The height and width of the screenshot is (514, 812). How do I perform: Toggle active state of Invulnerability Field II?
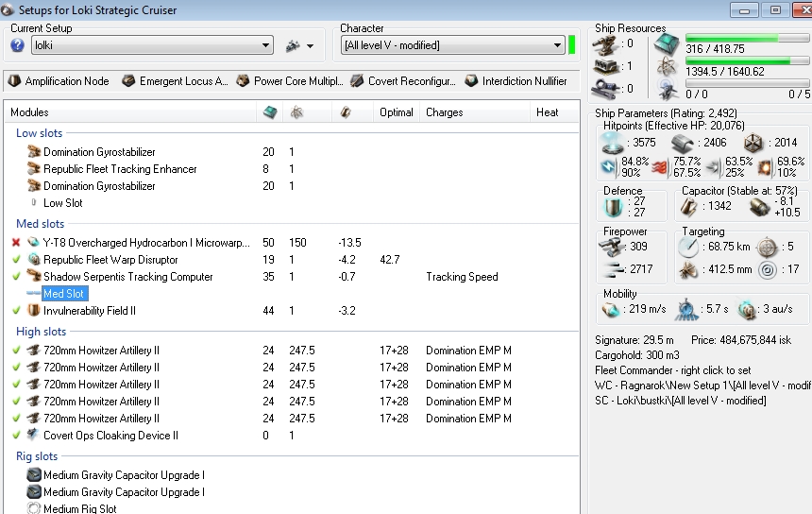click(16, 310)
